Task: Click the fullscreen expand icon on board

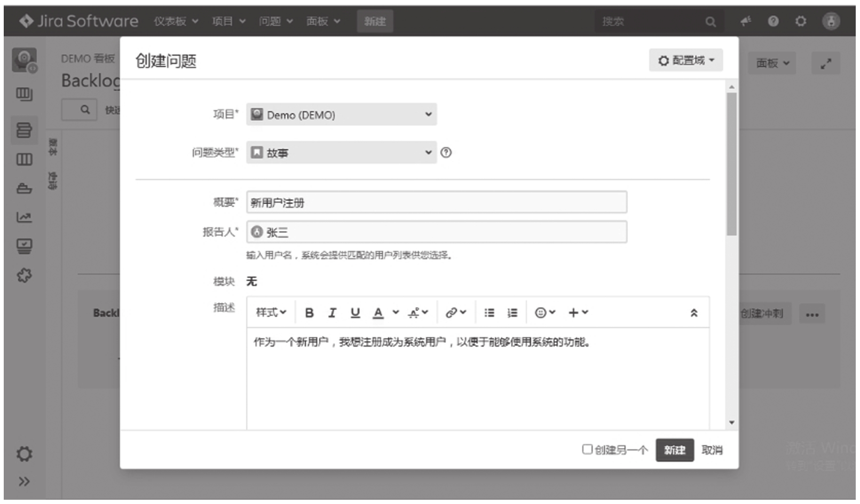Action: [x=826, y=64]
